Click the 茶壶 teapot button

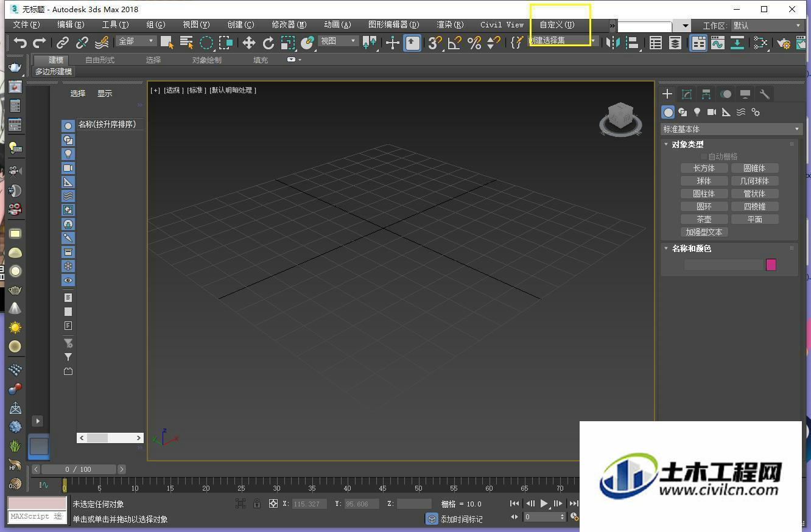[x=704, y=219]
